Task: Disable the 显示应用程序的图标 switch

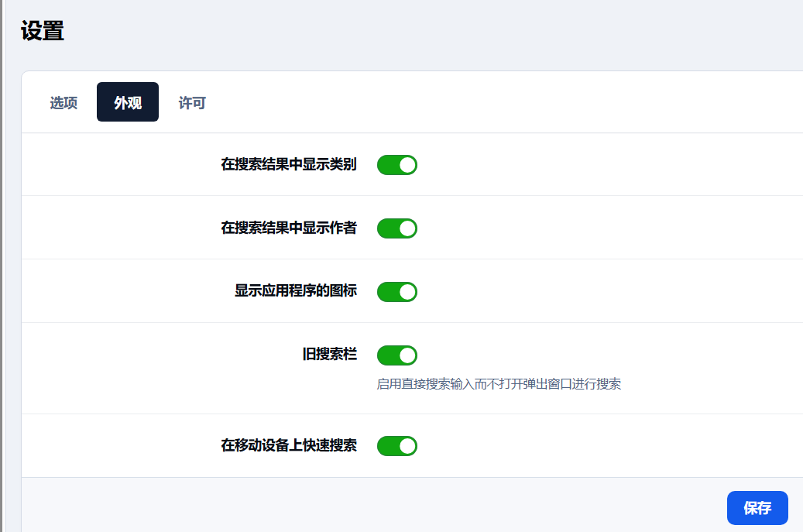Action: click(396, 292)
